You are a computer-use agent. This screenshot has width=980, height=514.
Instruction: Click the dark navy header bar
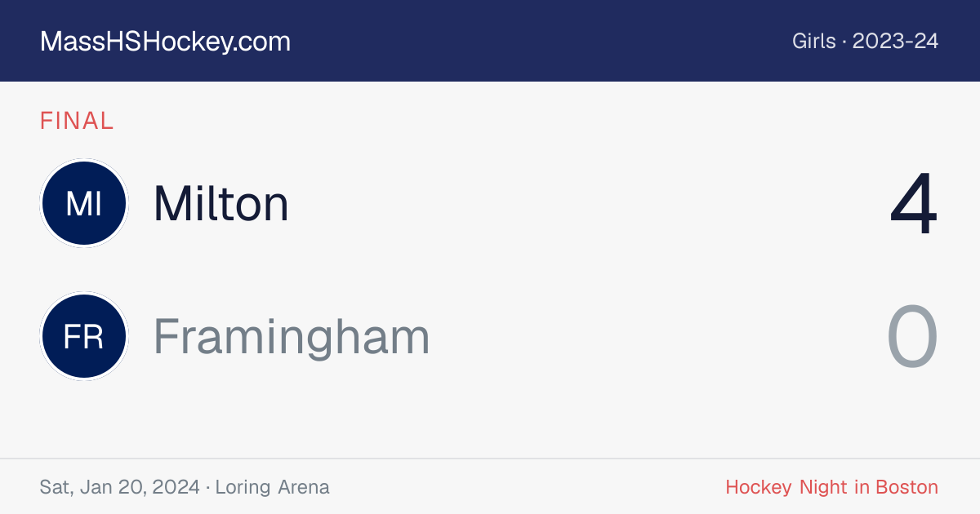click(490, 41)
